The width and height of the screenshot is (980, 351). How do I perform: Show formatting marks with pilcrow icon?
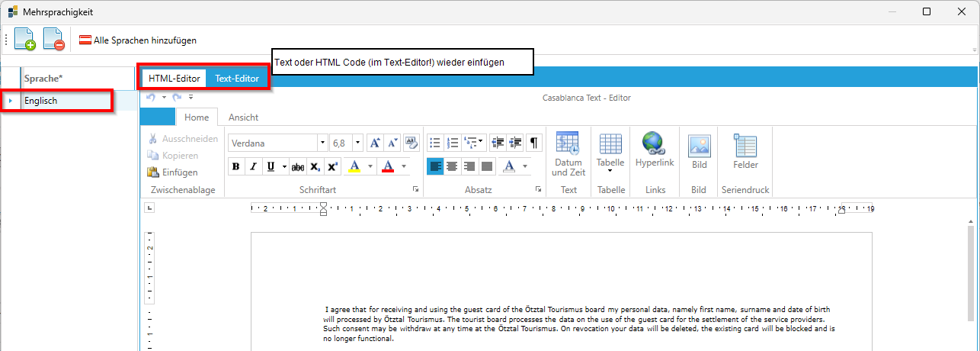click(534, 143)
